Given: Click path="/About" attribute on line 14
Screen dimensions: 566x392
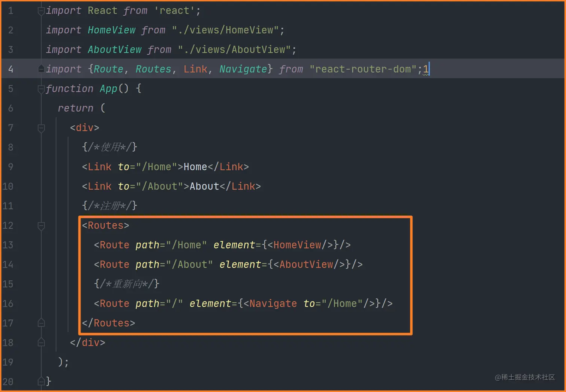Looking at the screenshot, I should point(174,264).
